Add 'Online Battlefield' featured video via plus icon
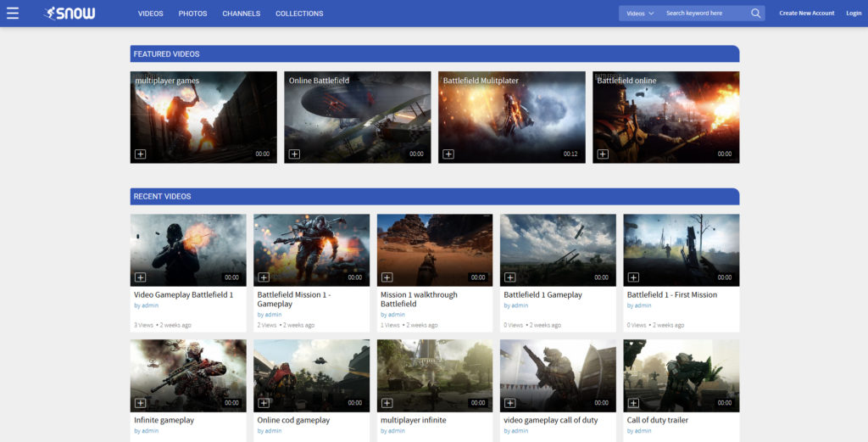The width and height of the screenshot is (868, 442). pyautogui.click(x=294, y=154)
